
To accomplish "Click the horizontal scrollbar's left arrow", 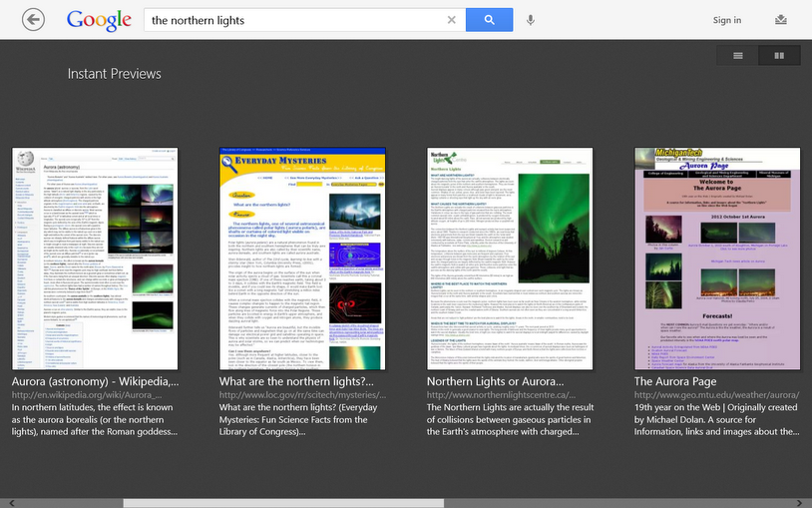I will tap(7, 503).
